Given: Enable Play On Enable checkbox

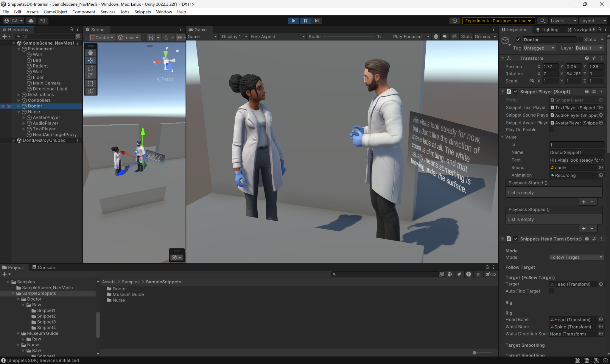Looking at the screenshot, I should pos(551,130).
